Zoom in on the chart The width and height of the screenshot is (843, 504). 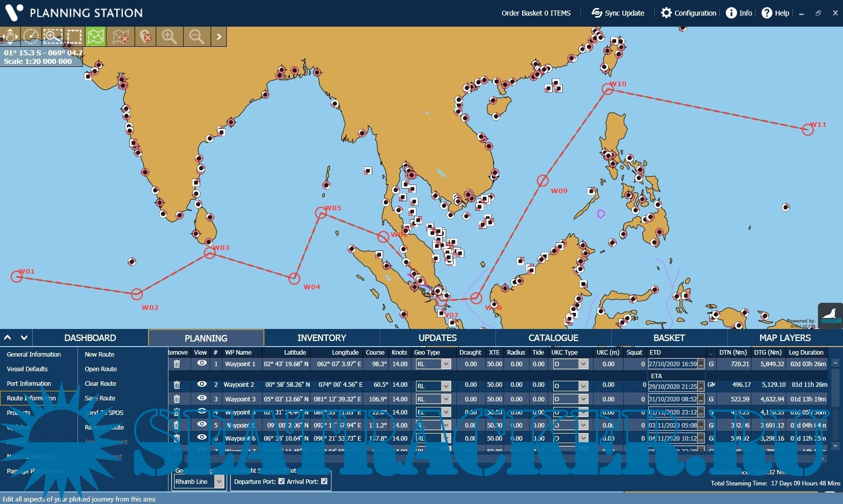click(169, 37)
